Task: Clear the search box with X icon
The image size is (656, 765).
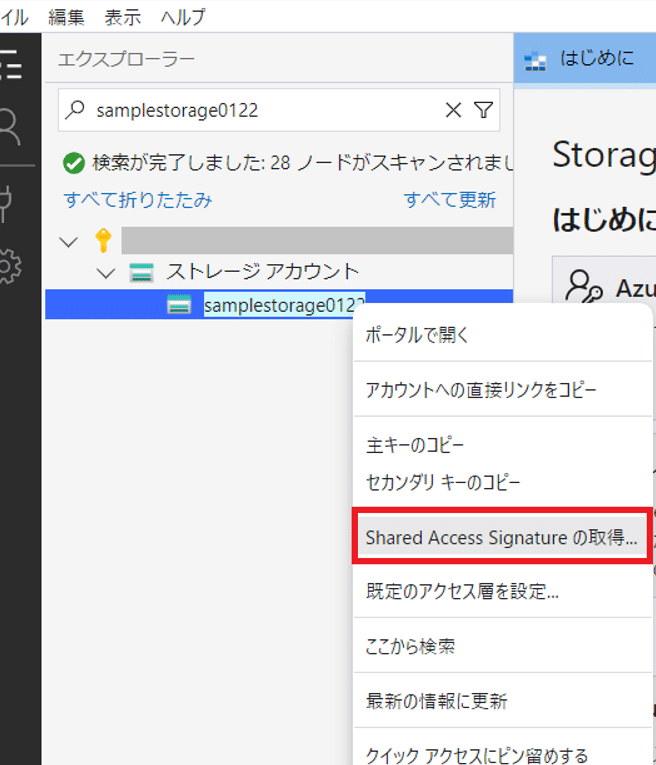Action: tap(453, 110)
